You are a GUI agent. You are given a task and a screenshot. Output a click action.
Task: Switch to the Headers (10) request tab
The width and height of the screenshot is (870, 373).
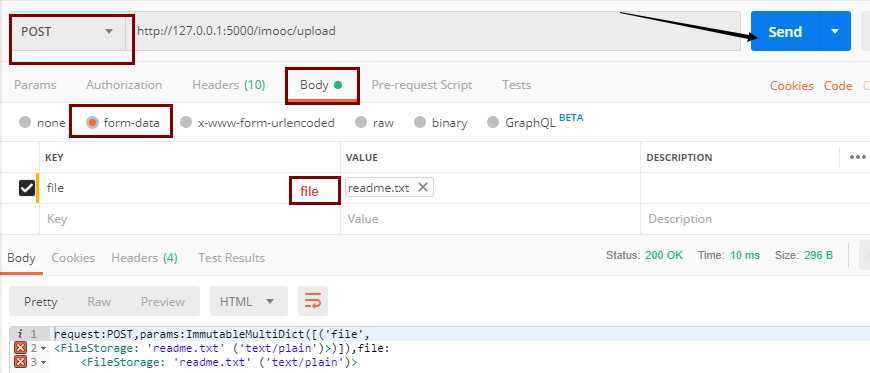pyautogui.click(x=229, y=85)
